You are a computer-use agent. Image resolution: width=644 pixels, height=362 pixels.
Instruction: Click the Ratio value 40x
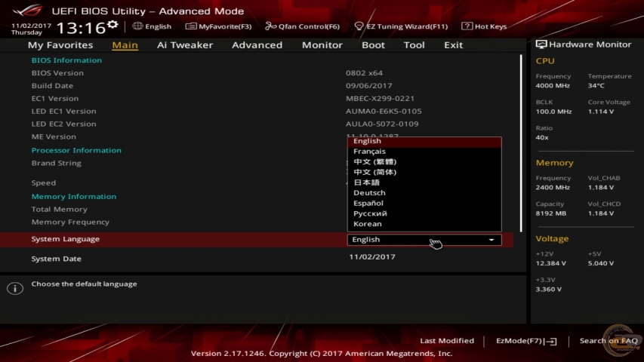[x=542, y=137]
